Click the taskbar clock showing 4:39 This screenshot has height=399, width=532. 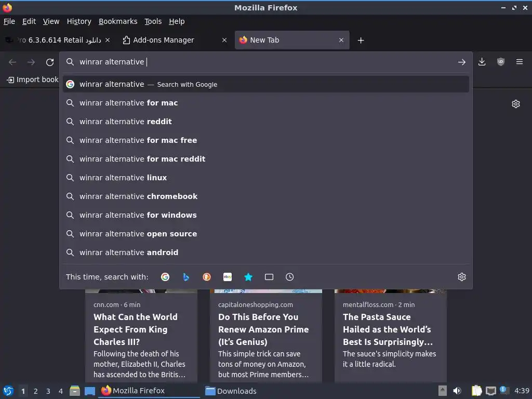click(522, 391)
